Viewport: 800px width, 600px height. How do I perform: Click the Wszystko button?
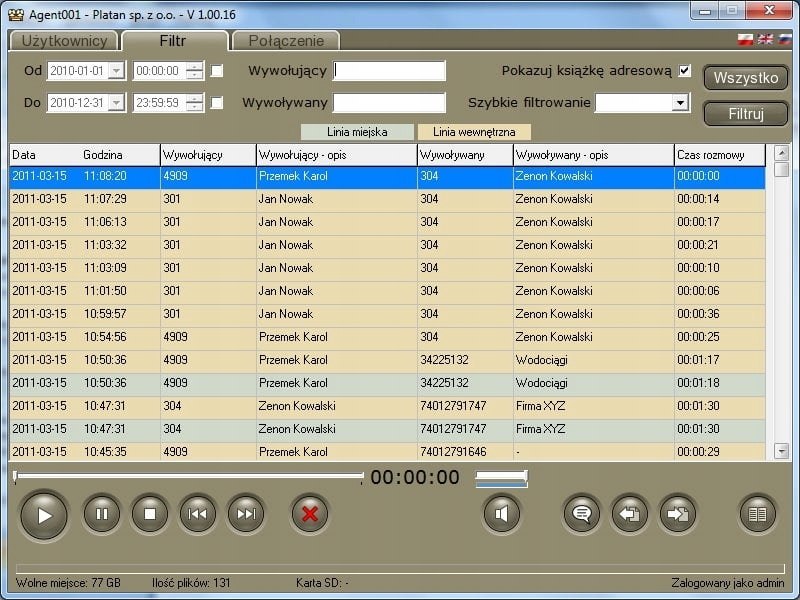(745, 78)
